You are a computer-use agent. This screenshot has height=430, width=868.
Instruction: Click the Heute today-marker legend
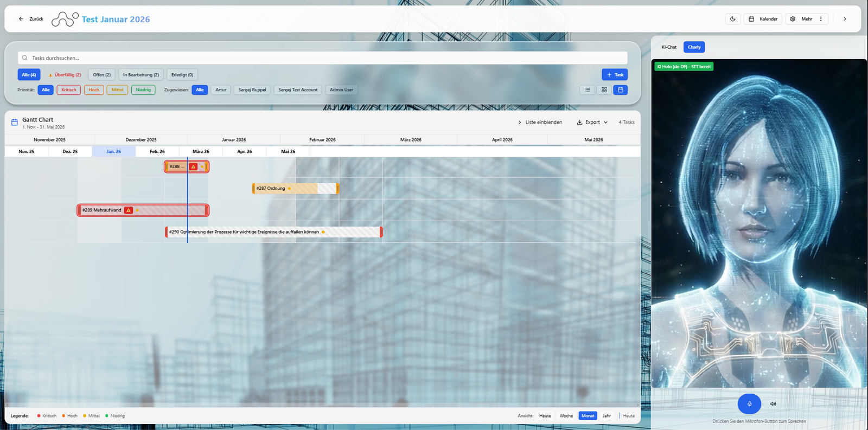[x=627, y=416]
